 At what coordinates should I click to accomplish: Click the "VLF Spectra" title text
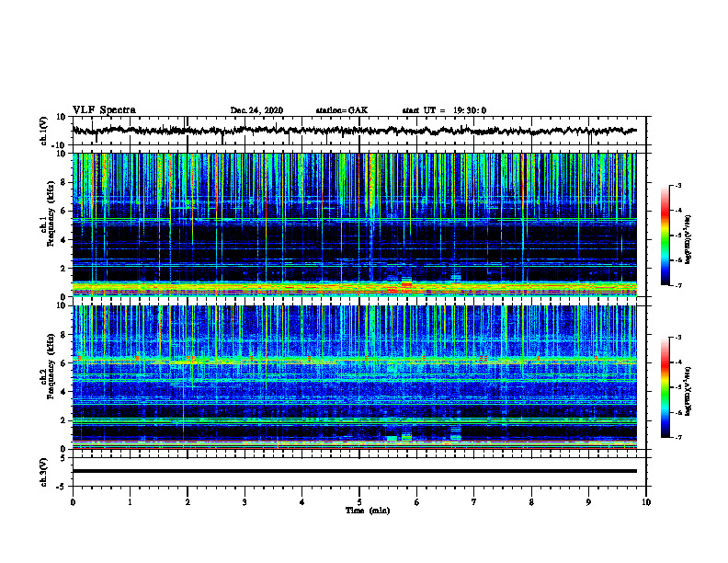pyautogui.click(x=104, y=110)
